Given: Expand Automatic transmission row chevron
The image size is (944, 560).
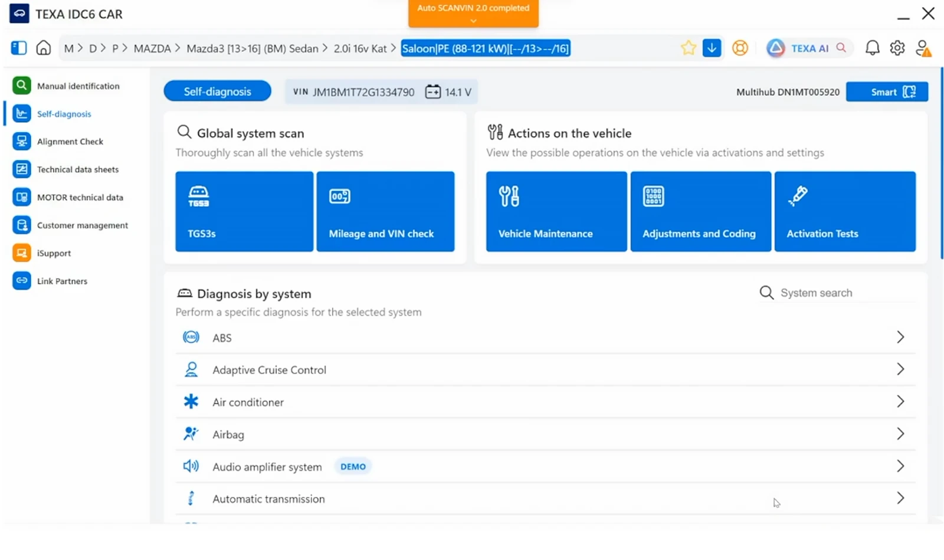Looking at the screenshot, I should 900,499.
